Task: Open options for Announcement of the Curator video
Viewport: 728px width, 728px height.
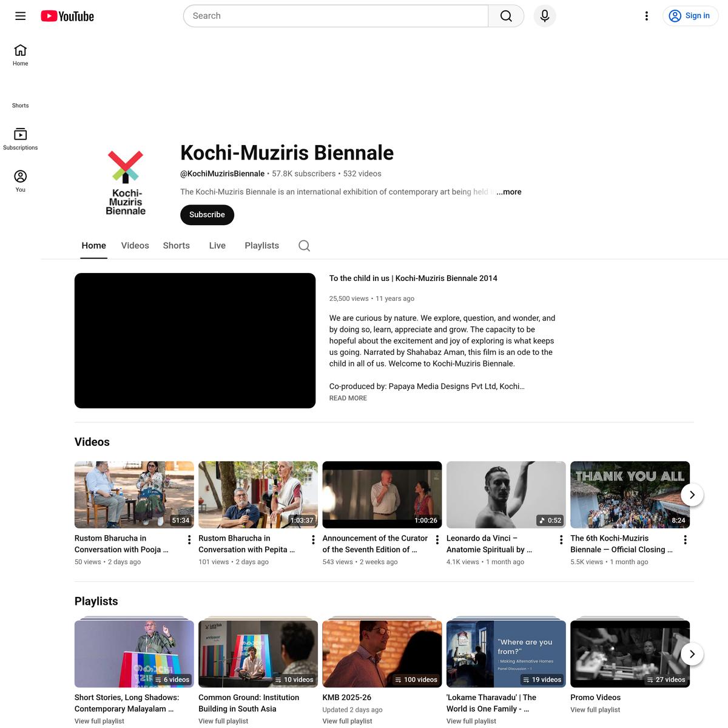Action: coord(437,539)
